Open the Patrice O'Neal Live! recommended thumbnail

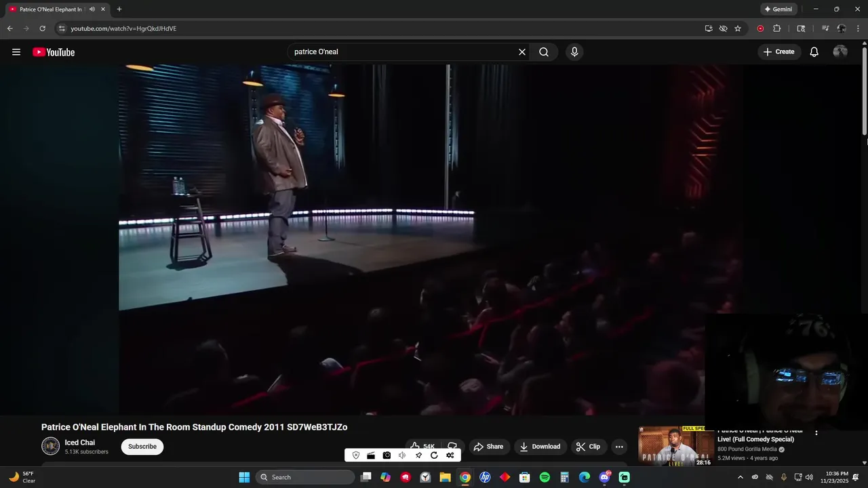(675, 447)
